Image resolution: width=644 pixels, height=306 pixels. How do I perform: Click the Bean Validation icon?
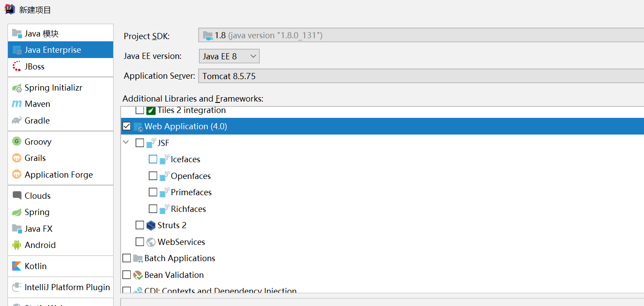pyautogui.click(x=138, y=275)
